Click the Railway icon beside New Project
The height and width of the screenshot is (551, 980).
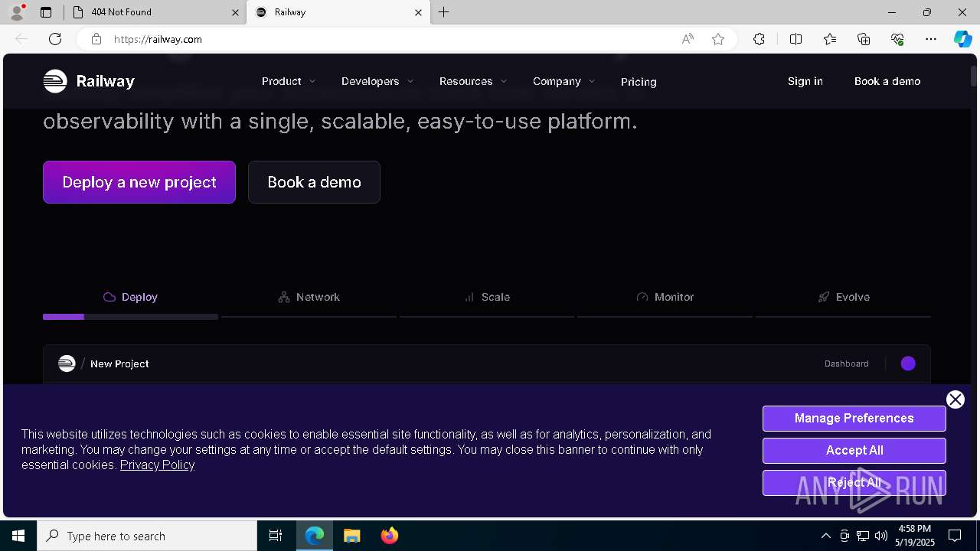pos(67,364)
